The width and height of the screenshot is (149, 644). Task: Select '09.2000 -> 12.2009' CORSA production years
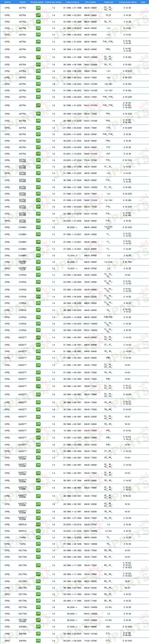(x=72, y=317)
